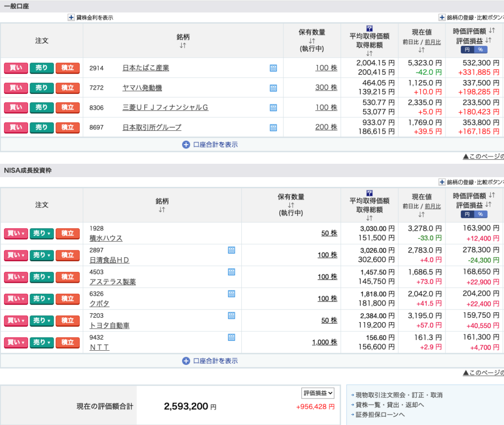Screen dimensions: 504x425
Task: Click calendar icon in ヤマハ発動機 row
Action: click(273, 88)
